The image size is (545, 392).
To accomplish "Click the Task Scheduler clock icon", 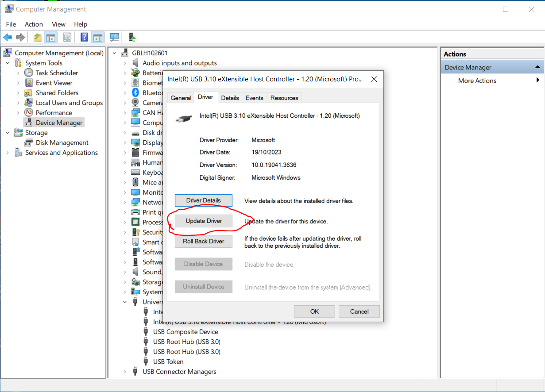I will point(29,73).
